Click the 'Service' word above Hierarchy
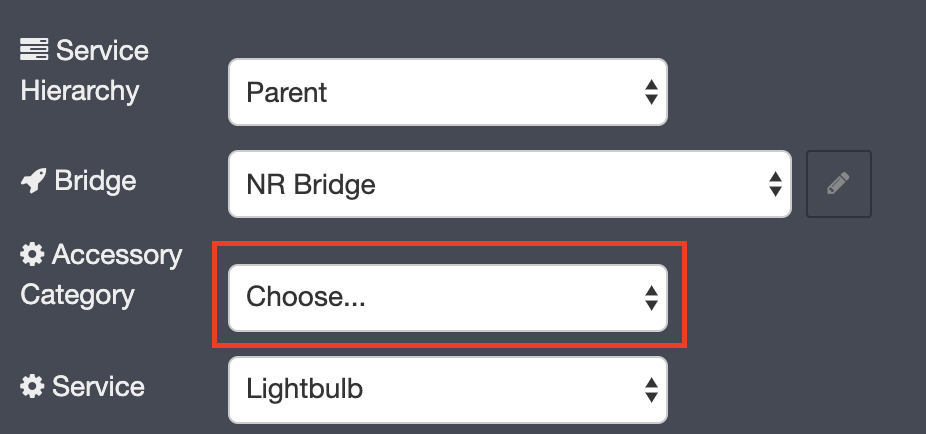The image size is (926, 434). (x=102, y=51)
